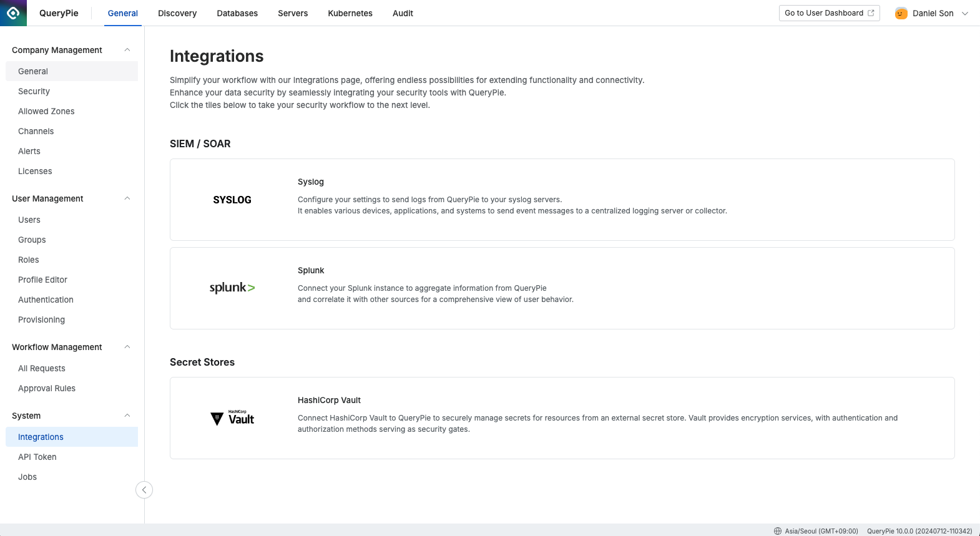Image resolution: width=980 pixels, height=536 pixels.
Task: Click the HashiCorp Vault logo
Action: pyautogui.click(x=232, y=418)
